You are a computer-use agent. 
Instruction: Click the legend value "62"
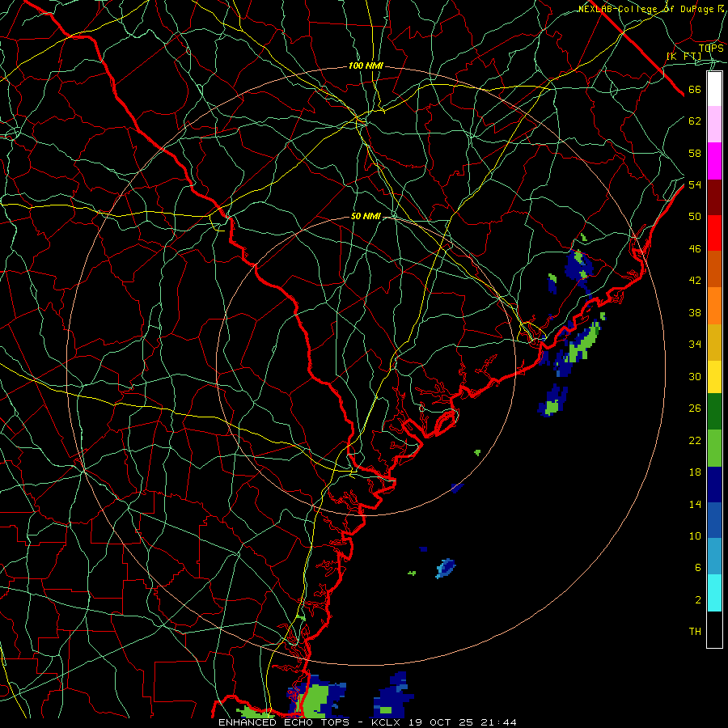tap(695, 121)
